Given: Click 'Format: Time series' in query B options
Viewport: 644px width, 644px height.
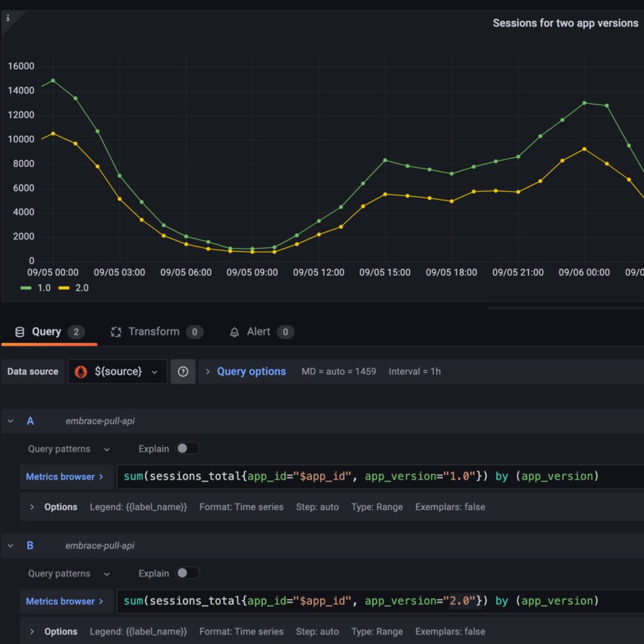Looking at the screenshot, I should [241, 631].
